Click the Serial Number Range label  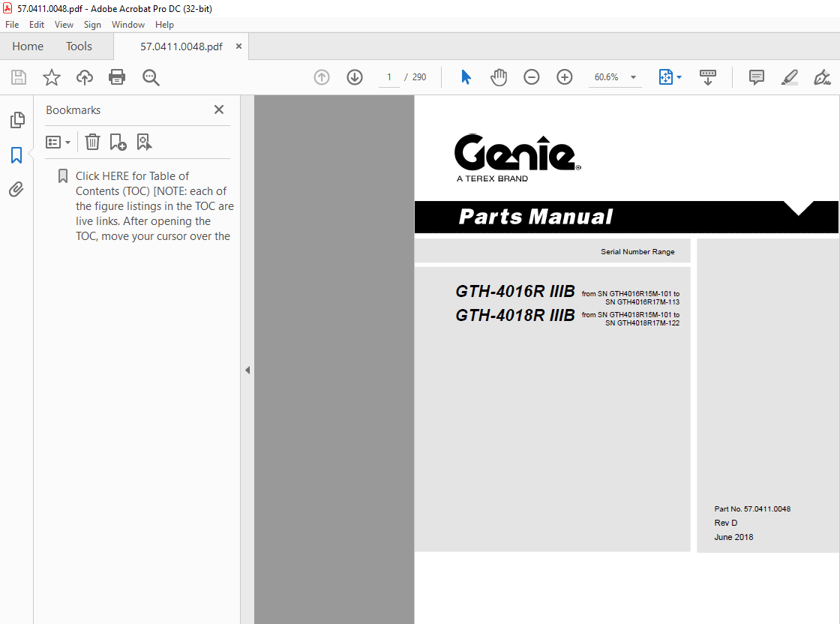pyautogui.click(x=637, y=252)
